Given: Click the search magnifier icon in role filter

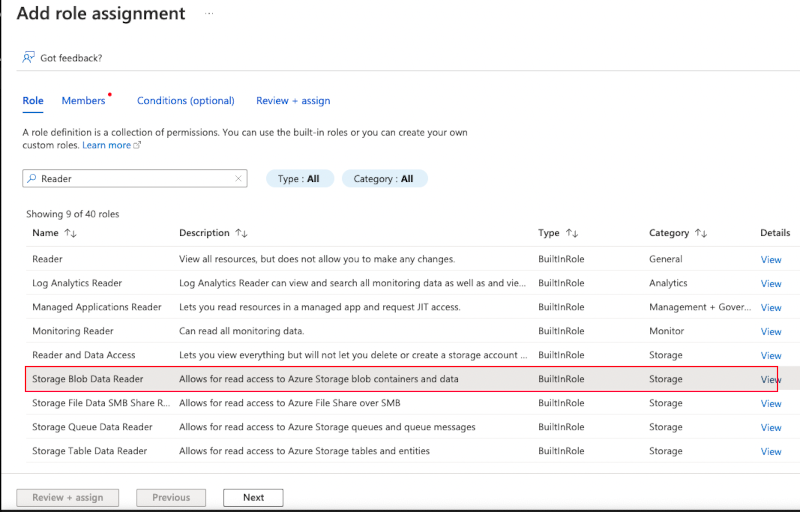Looking at the screenshot, I should point(32,179).
